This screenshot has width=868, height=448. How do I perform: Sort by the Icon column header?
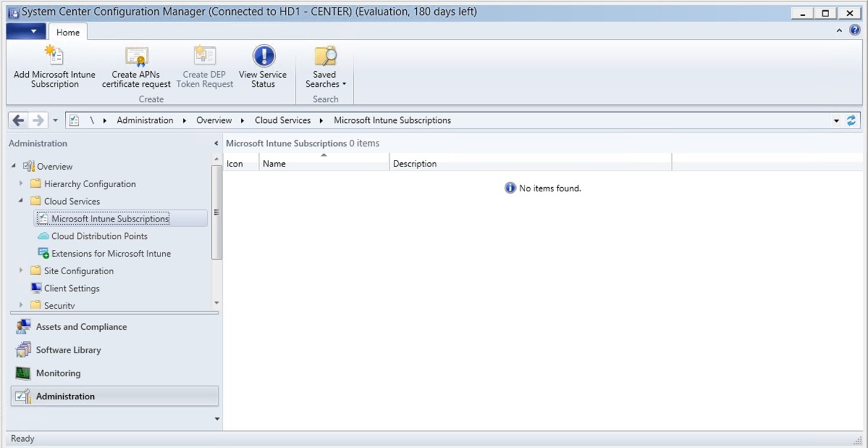click(x=241, y=163)
